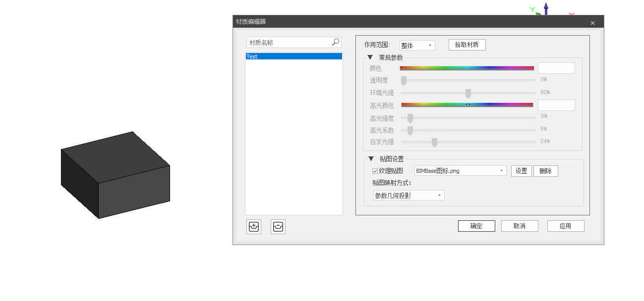This screenshot has width=644, height=301.
Task: Click the 取消 button
Action: point(520,226)
